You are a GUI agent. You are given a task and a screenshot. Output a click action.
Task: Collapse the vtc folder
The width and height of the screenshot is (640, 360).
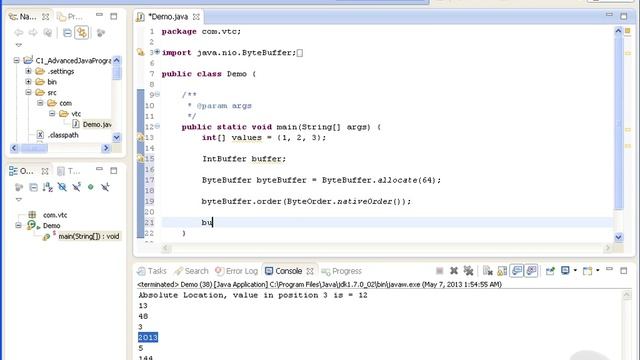coord(52,113)
